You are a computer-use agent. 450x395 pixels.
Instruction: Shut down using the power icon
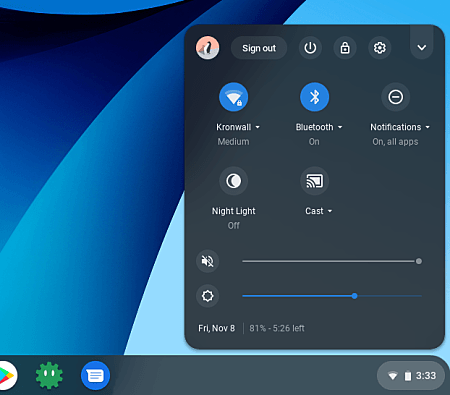click(310, 48)
